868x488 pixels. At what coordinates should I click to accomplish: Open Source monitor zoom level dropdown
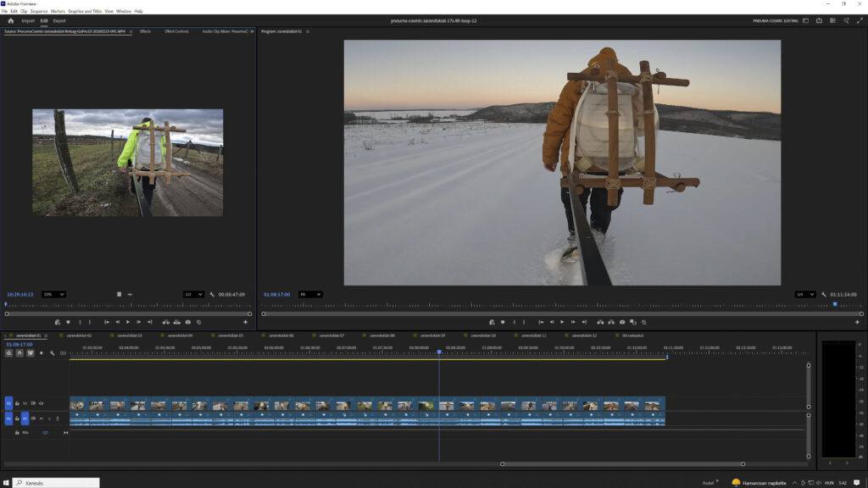click(x=53, y=294)
